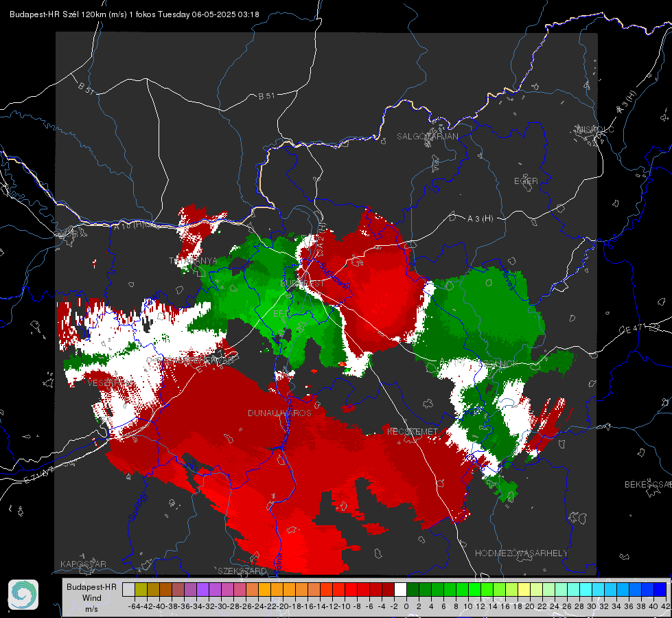Click the ÉRD city label

(x=281, y=314)
